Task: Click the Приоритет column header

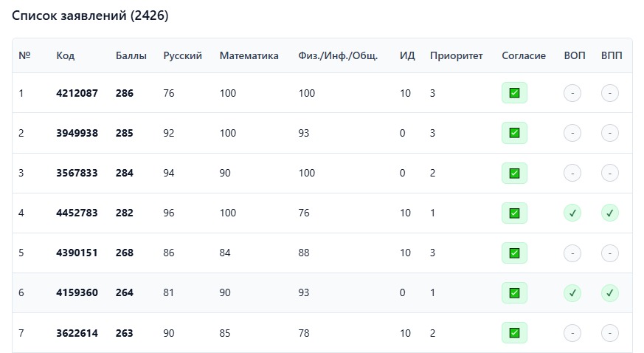Action: click(456, 56)
